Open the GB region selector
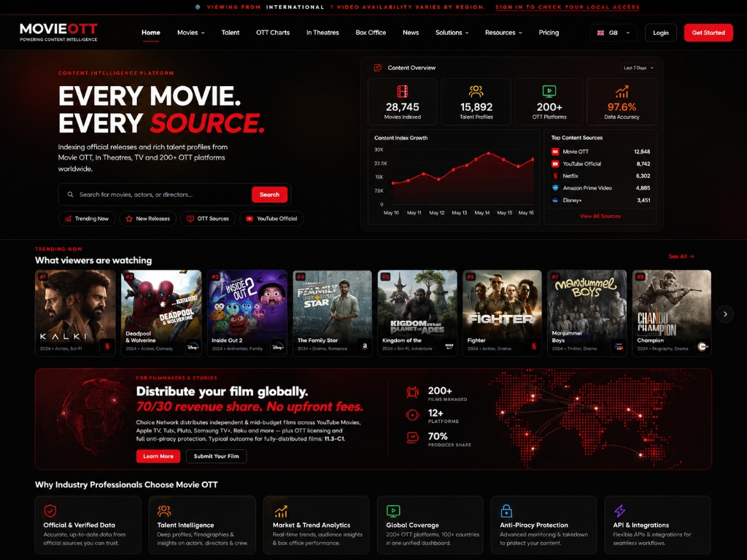The height and width of the screenshot is (560, 747). tap(613, 33)
